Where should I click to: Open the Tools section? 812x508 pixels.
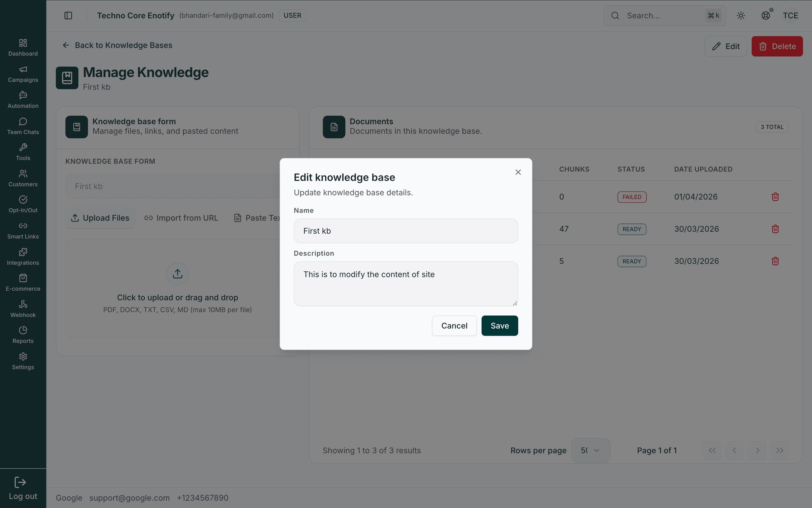tap(23, 152)
